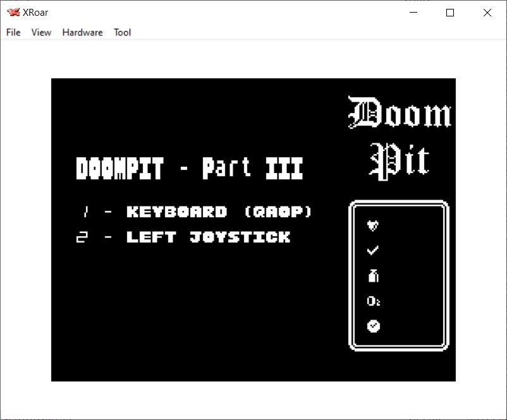Click the DOOMPIT - Part III heading

(x=190, y=169)
